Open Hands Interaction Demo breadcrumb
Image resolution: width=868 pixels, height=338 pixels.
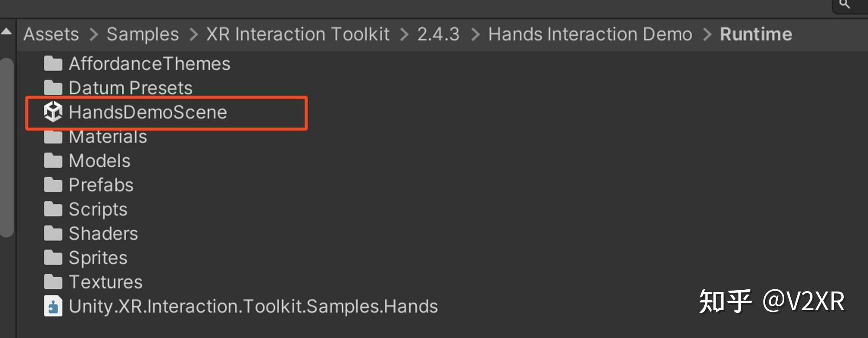590,34
